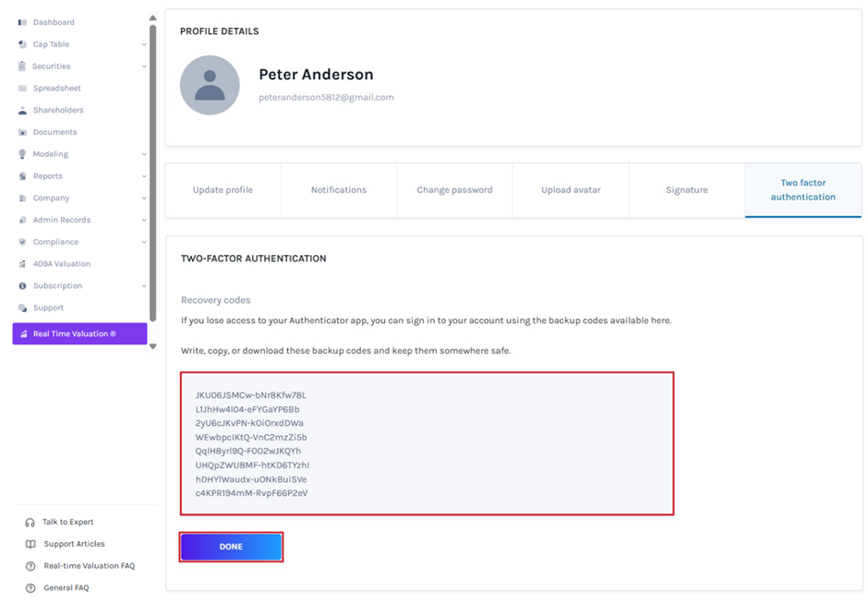
Task: Open the Modeling lightbulb icon
Action: [22, 154]
